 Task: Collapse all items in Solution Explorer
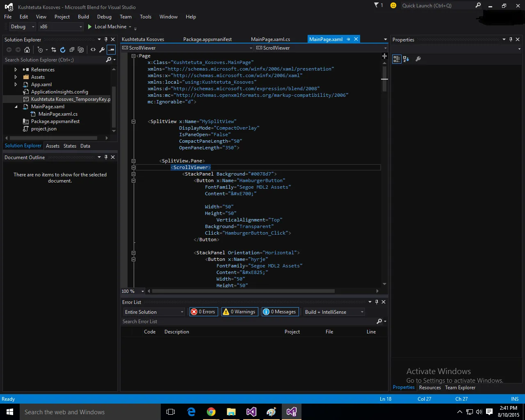(x=72, y=50)
